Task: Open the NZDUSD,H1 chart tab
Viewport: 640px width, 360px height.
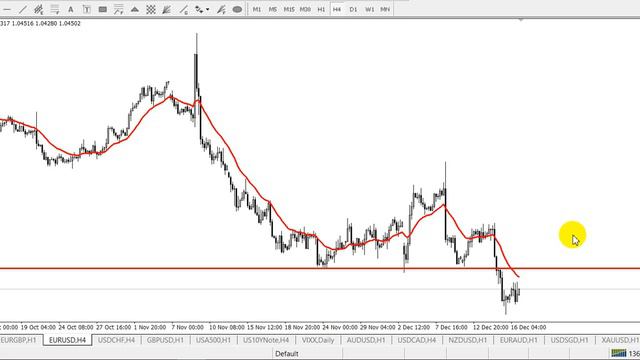Action: point(467,340)
